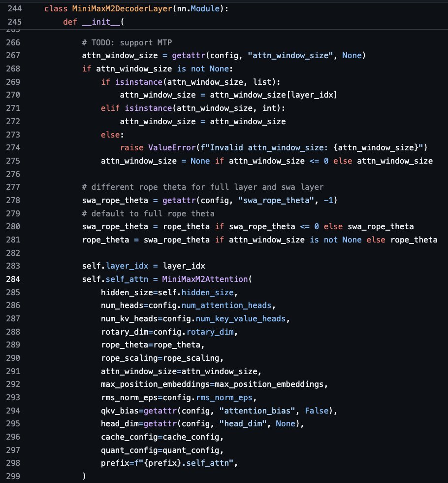Click the 'TODO: support MTP' comment
This screenshot has height=483, width=448.
[x=127, y=42]
